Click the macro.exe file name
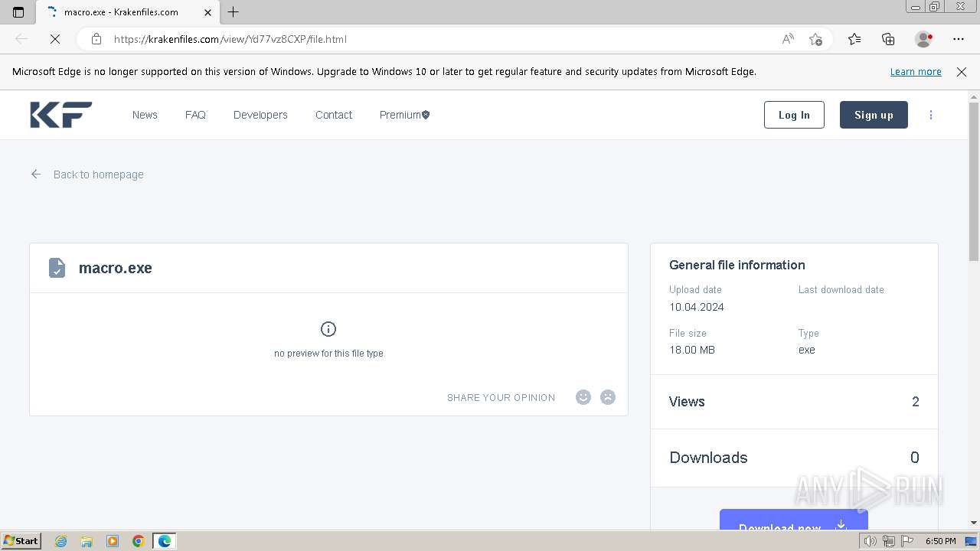Screen dimensions: 980x551 pos(116,268)
